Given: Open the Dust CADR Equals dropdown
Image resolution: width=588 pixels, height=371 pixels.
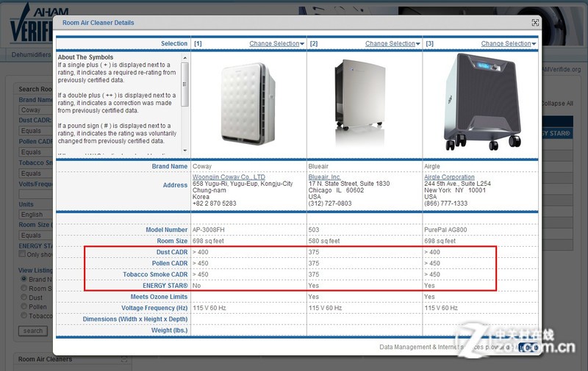Looking at the screenshot, I should 35,131.
